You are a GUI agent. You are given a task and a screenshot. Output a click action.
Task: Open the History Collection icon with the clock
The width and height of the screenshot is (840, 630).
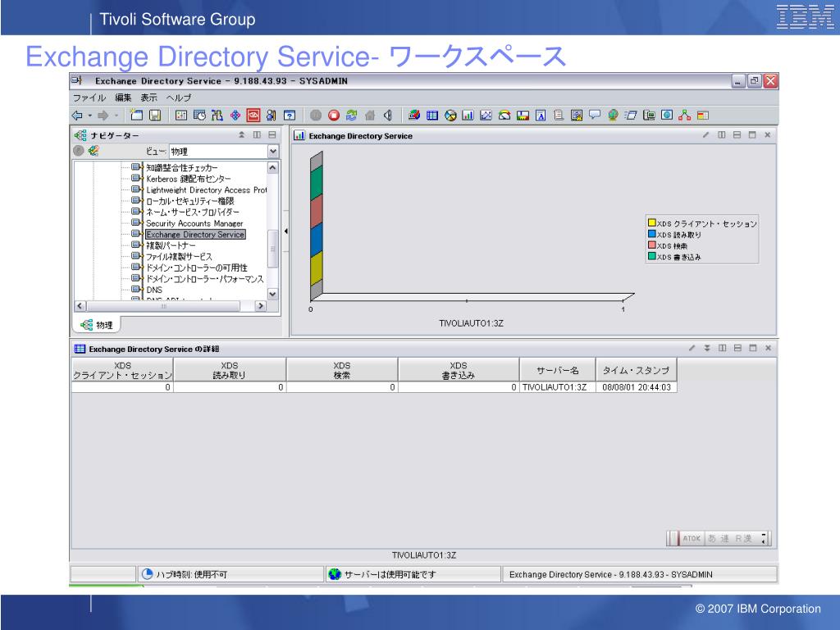199,115
